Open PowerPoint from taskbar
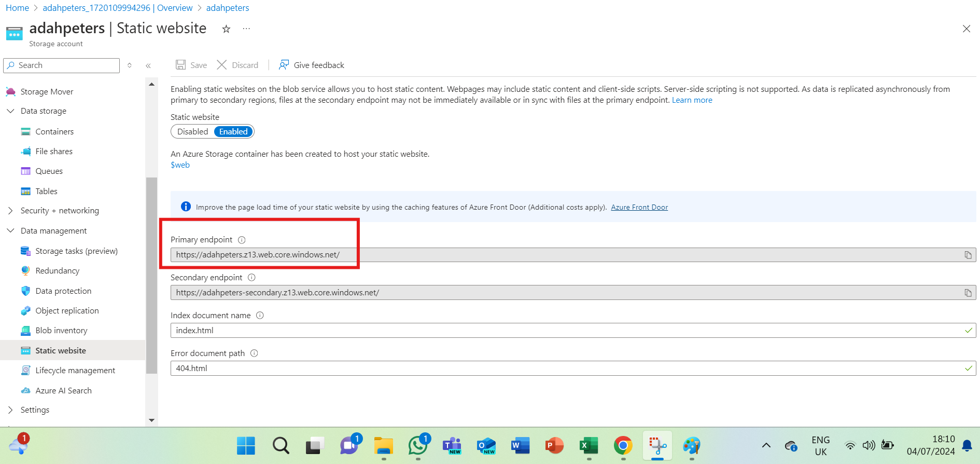The width and height of the screenshot is (980, 464). (x=554, y=446)
